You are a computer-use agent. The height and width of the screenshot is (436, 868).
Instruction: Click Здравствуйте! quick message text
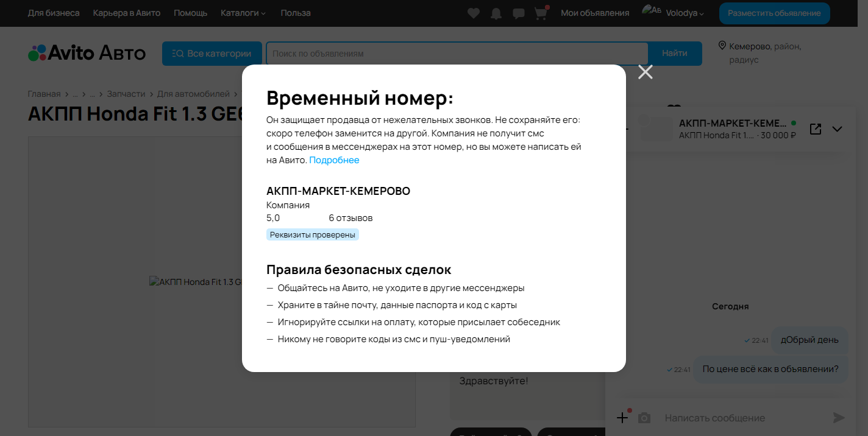(x=494, y=381)
